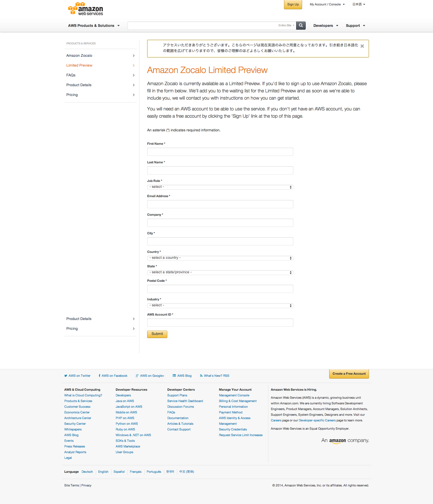The width and height of the screenshot is (433, 504).
Task: Click the search magnifier icon
Action: pyautogui.click(x=301, y=26)
